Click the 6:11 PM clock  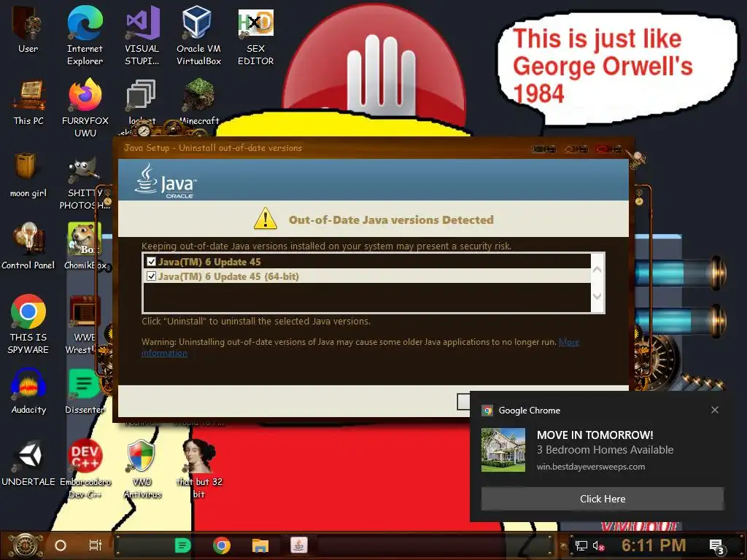654,545
